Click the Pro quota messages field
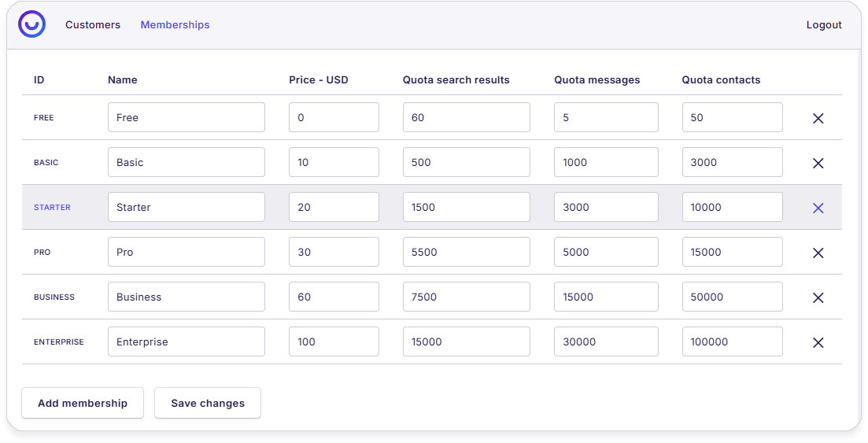Viewport: 868px width, 443px height. click(606, 252)
